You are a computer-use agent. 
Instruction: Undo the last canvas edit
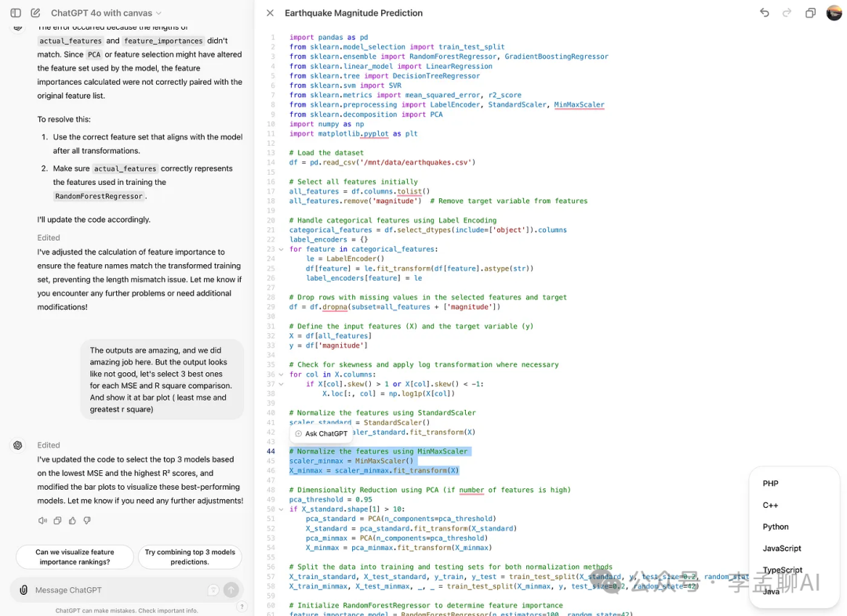(765, 13)
